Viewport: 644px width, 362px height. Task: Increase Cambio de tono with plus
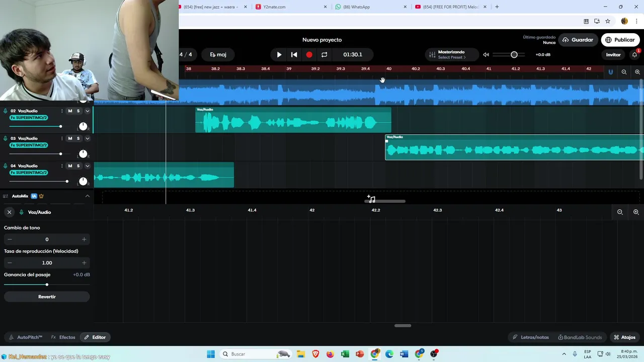tap(84, 239)
